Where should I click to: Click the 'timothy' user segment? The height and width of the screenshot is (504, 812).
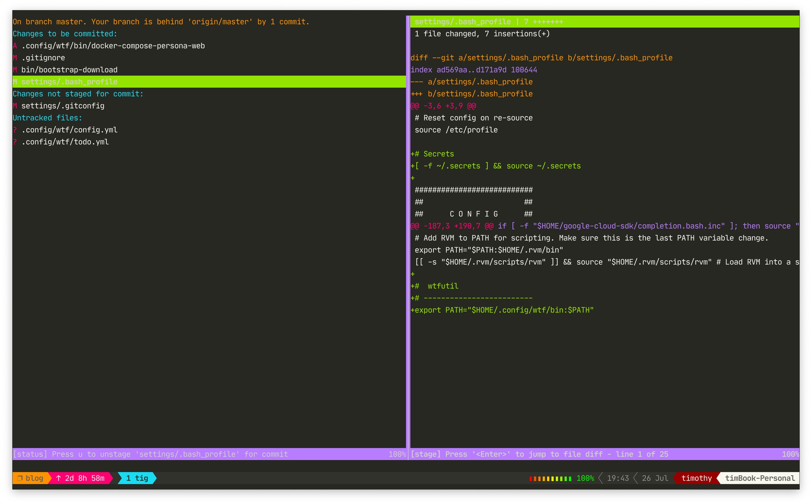[x=696, y=478]
